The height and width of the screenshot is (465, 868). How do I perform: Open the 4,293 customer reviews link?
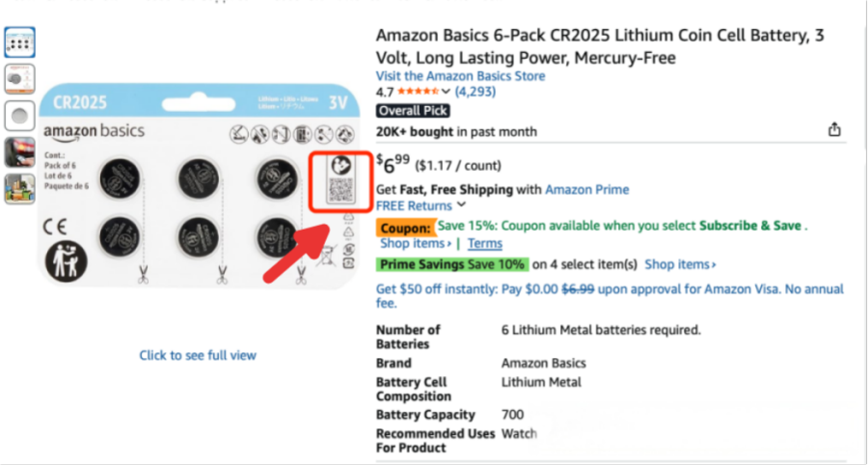pos(475,93)
